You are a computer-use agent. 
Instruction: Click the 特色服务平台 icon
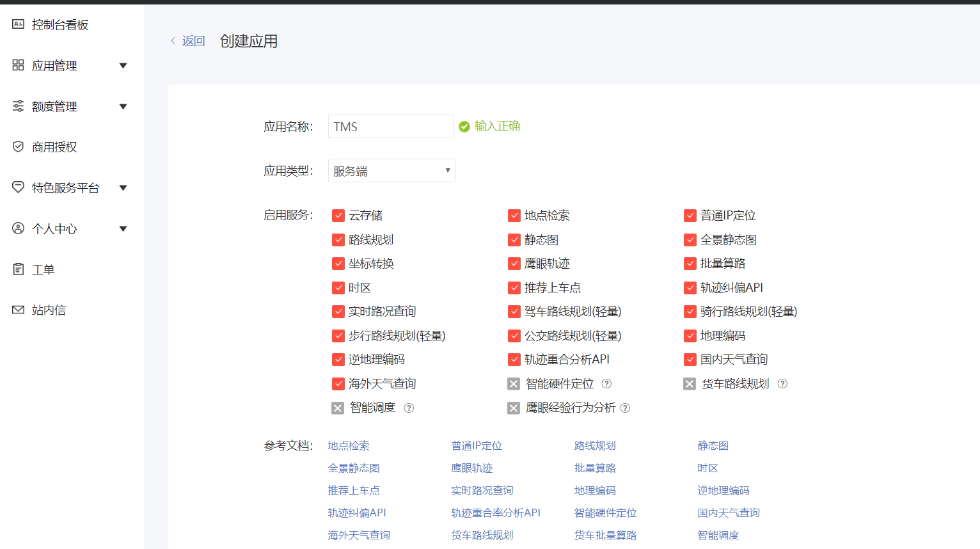coord(18,187)
